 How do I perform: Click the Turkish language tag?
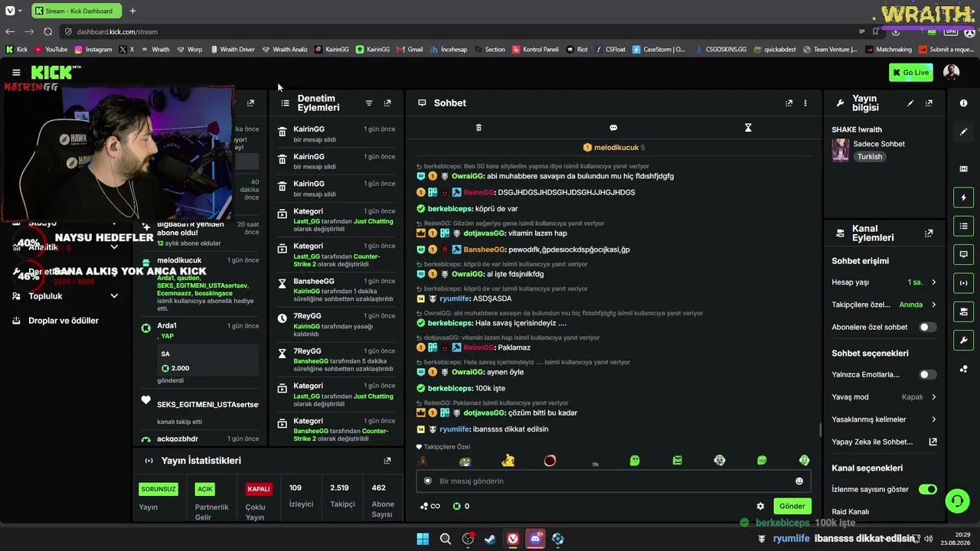(870, 157)
